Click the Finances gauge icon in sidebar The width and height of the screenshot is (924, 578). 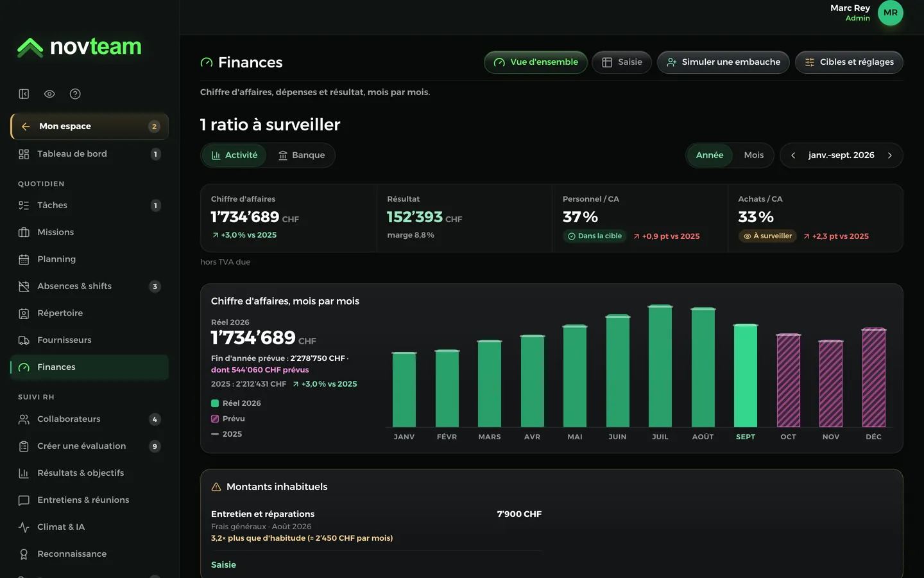24,367
